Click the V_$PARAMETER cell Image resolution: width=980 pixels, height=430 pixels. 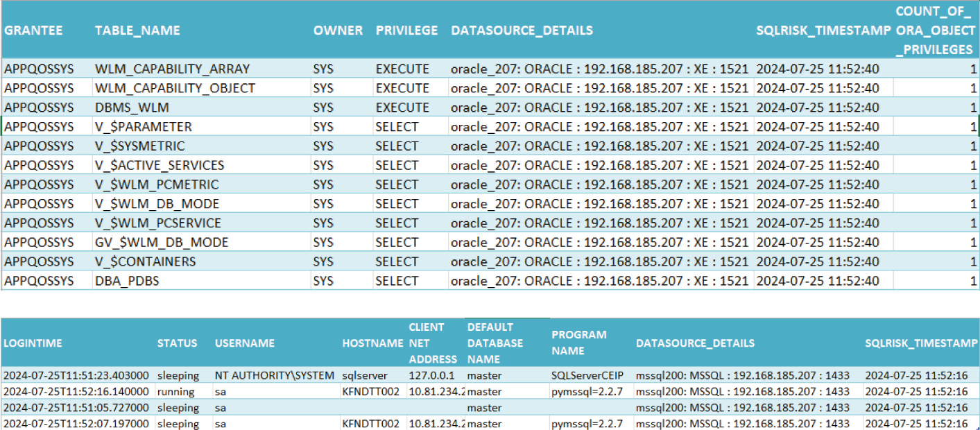(144, 127)
